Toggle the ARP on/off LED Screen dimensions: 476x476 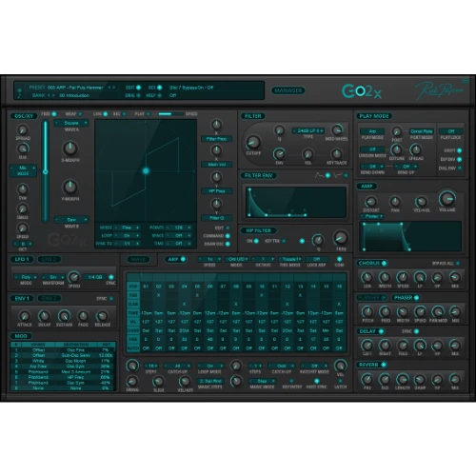183,259
